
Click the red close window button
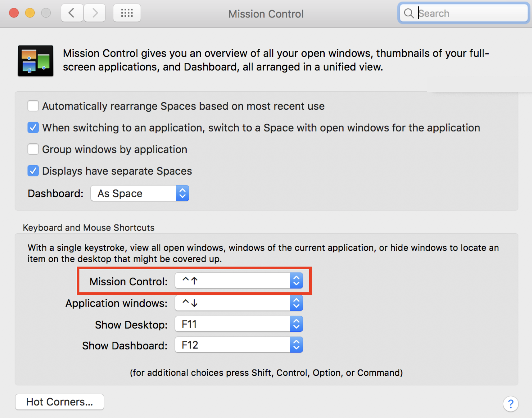click(14, 13)
